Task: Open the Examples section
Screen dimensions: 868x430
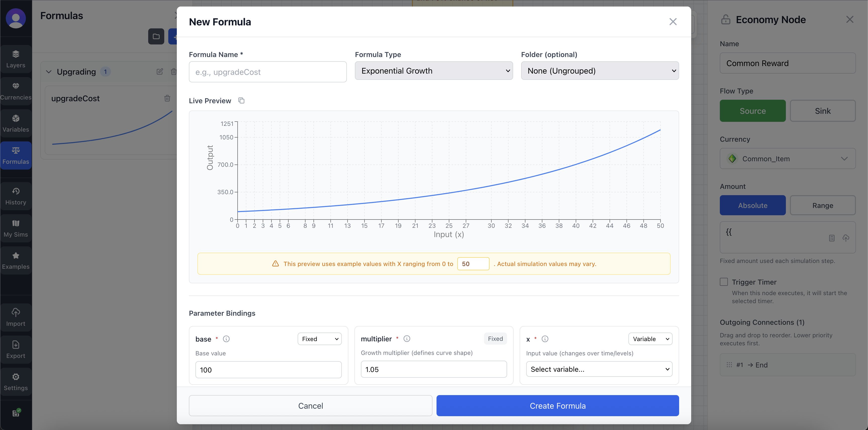Action: (16, 260)
